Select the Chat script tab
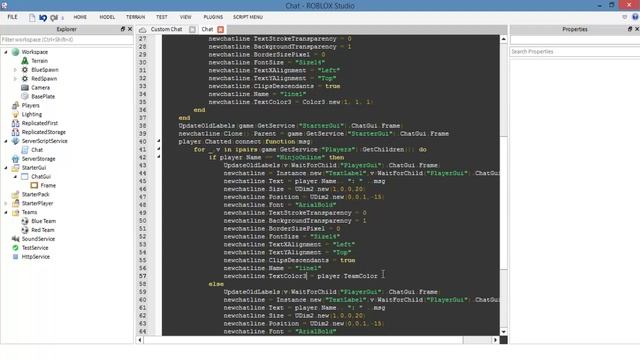Screen dimensions: 640x360 [207, 29]
